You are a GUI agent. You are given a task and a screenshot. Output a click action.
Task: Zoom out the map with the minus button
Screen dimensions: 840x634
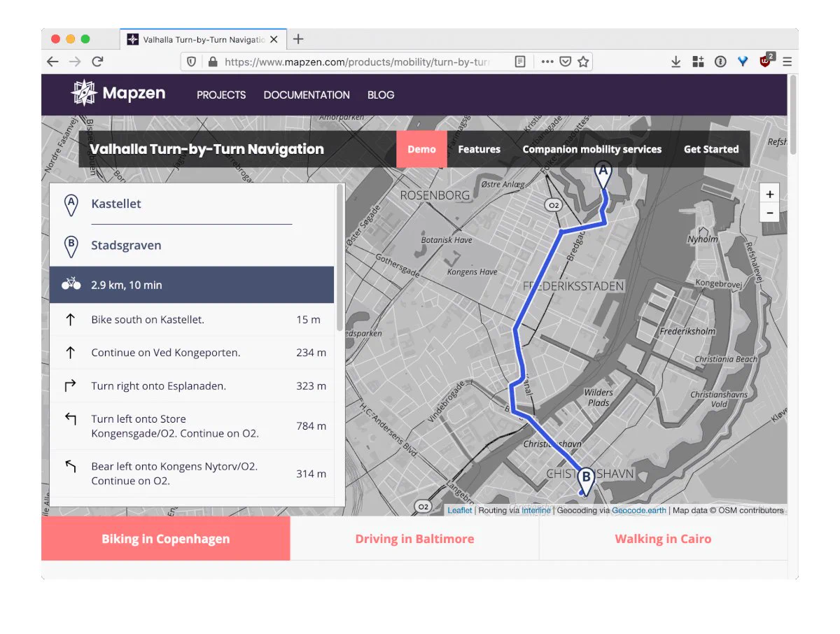[769, 213]
